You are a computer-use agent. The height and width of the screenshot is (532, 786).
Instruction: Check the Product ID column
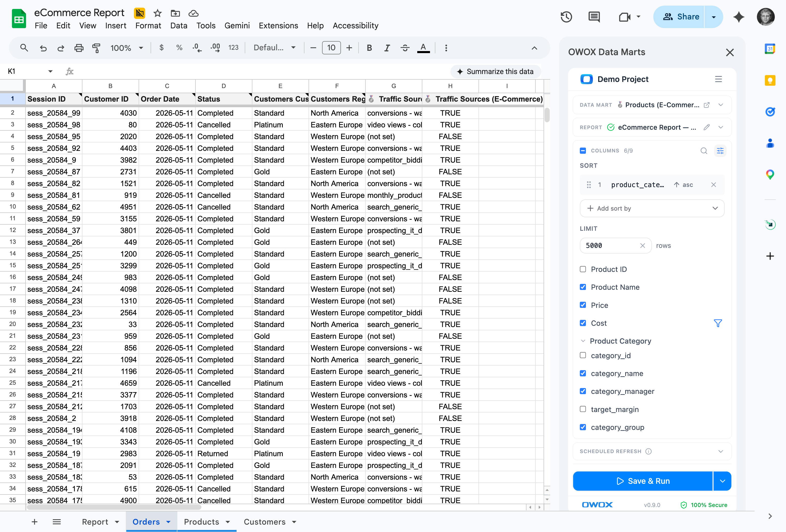[x=583, y=269]
